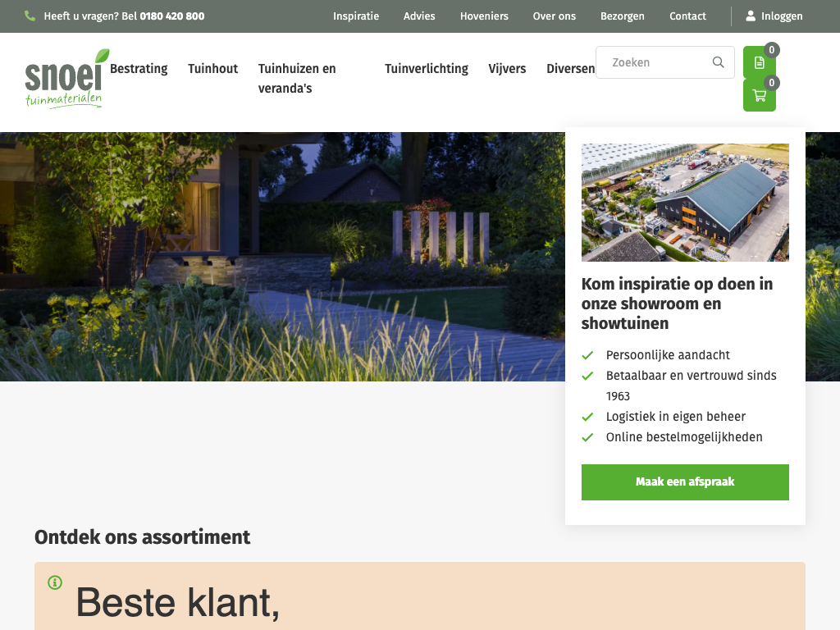The image size is (840, 630).
Task: Open the Contact page link
Action: point(688,16)
